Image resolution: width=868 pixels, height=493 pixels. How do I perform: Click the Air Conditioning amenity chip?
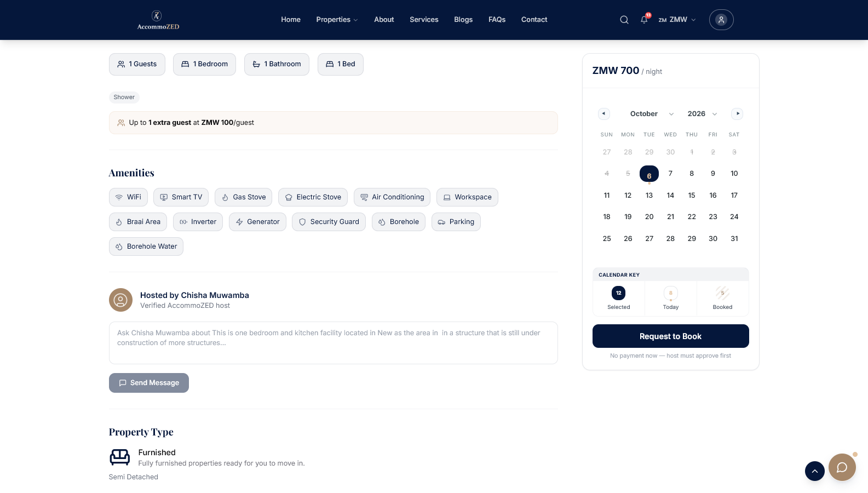pyautogui.click(x=392, y=197)
